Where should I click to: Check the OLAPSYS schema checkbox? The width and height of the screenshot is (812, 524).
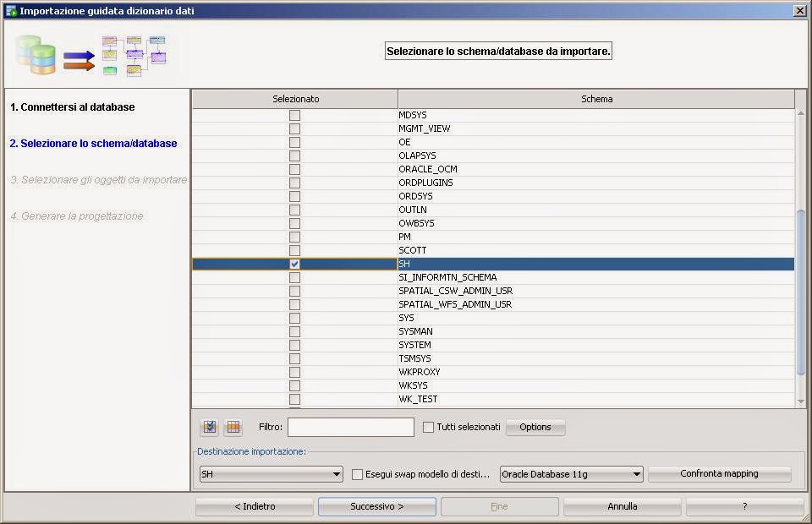tap(294, 156)
